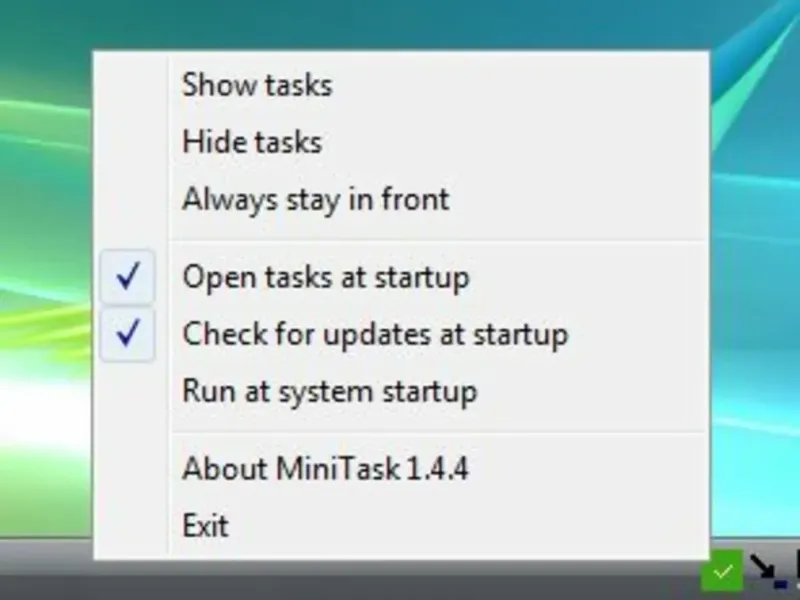Click blank icon gutter left of Exit

tap(128, 525)
